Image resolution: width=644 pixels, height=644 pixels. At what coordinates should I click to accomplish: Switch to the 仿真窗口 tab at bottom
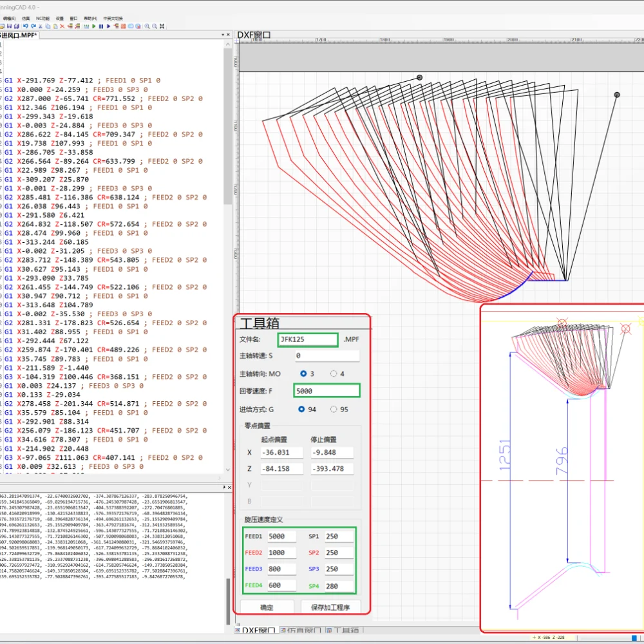point(301,631)
